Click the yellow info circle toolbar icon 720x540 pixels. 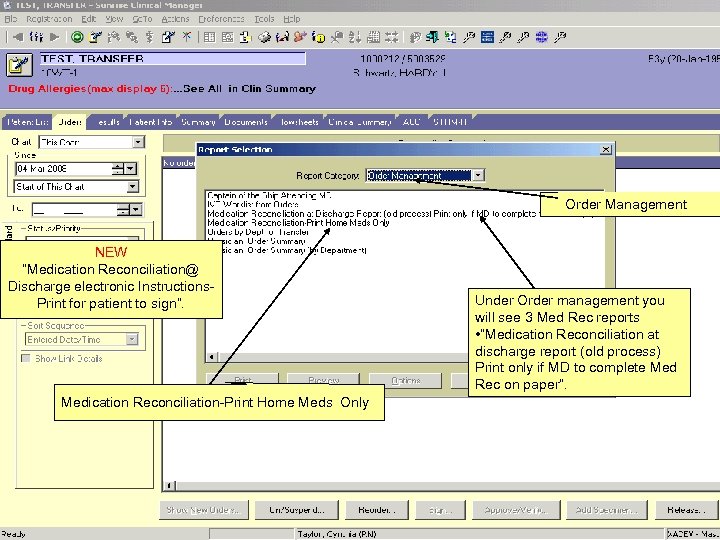click(318, 37)
